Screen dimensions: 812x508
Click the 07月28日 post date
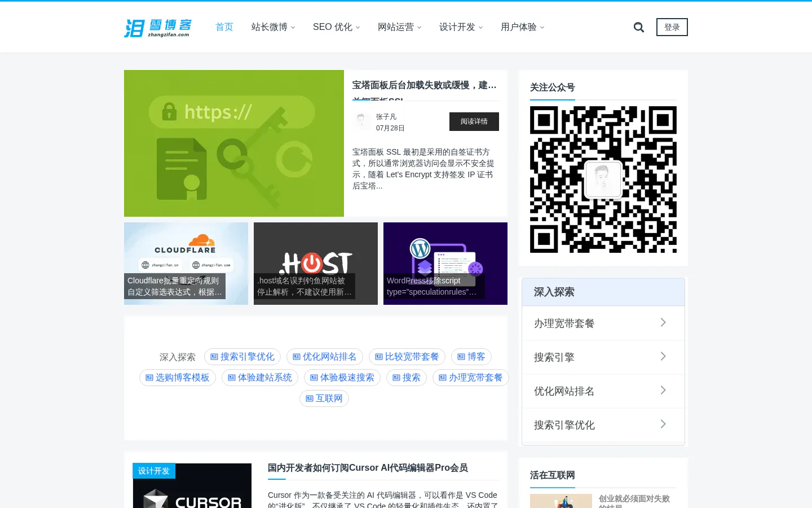[390, 128]
